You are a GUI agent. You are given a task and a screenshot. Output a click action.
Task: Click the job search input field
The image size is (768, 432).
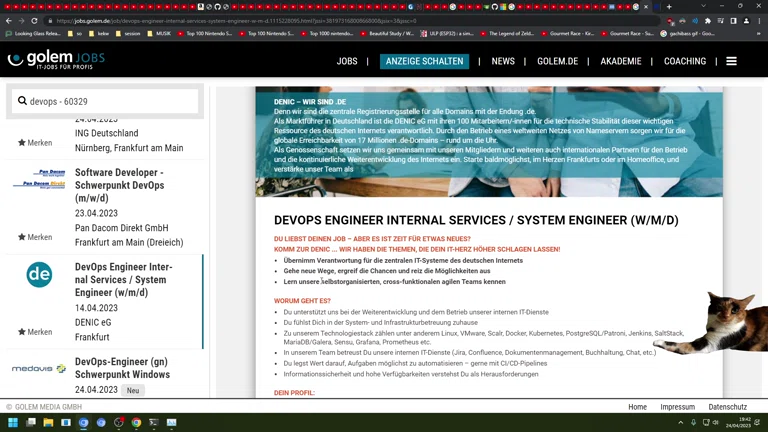110,101
